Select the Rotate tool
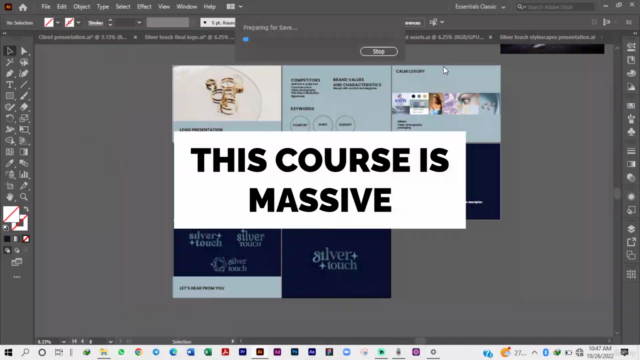 click(x=9, y=118)
